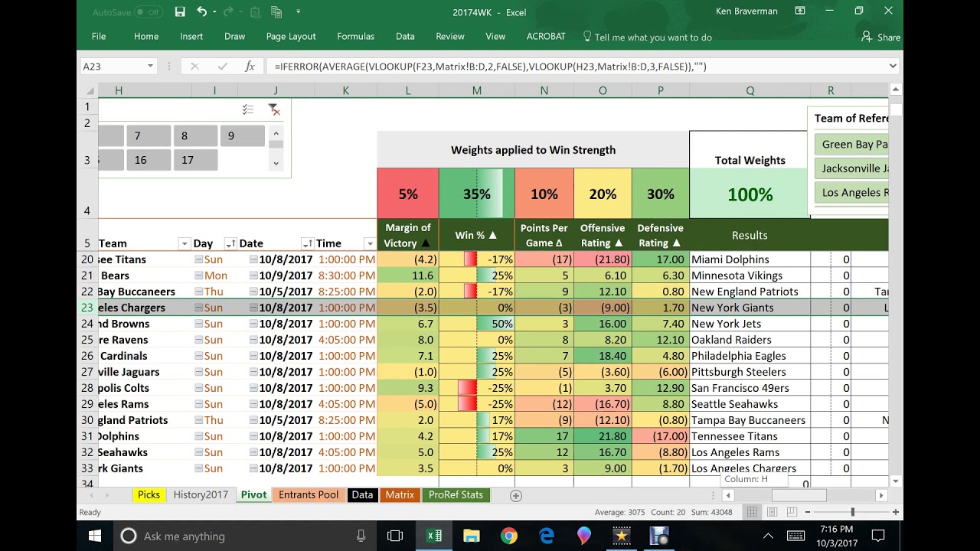
Task: Open Task View in the taskbar
Action: pos(394,536)
